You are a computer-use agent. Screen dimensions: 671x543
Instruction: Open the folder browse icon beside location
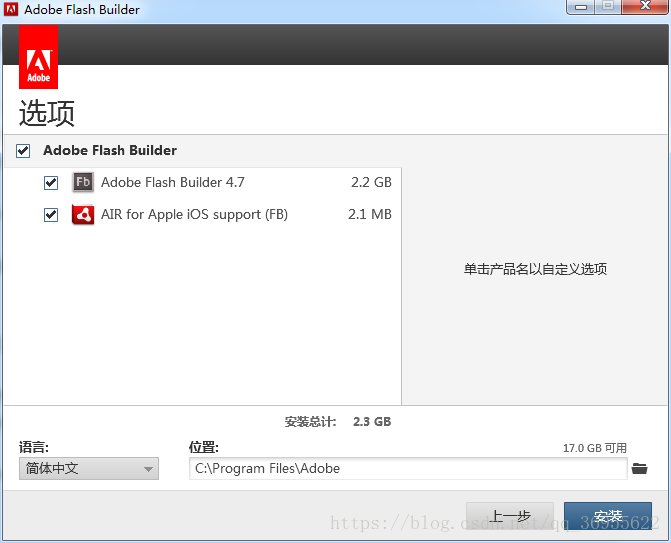point(639,469)
